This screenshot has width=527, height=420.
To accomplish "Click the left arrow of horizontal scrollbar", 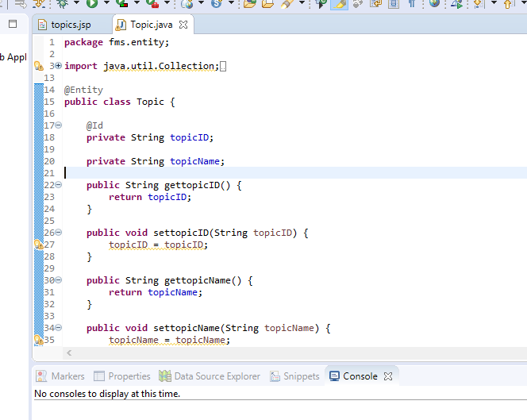I will 69,353.
